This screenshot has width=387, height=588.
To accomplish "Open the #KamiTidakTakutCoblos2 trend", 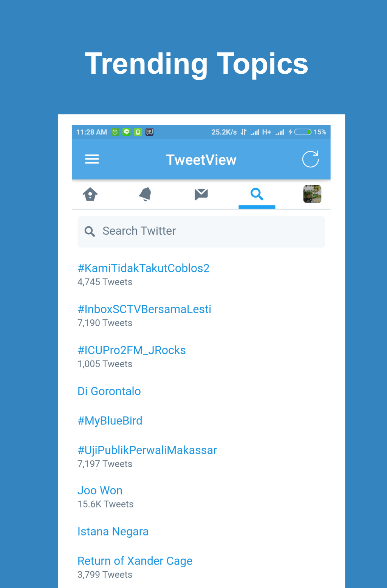I will (144, 268).
